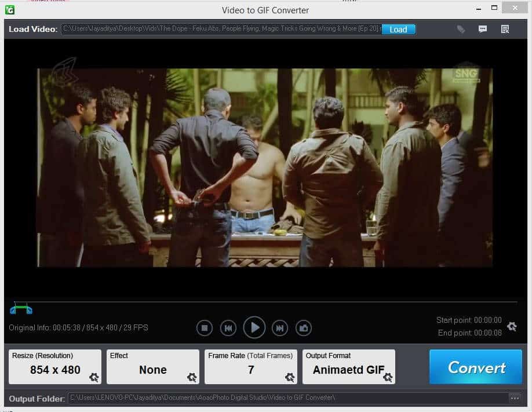Click the frame rate value 7
The width and height of the screenshot is (532, 412).
(x=251, y=370)
